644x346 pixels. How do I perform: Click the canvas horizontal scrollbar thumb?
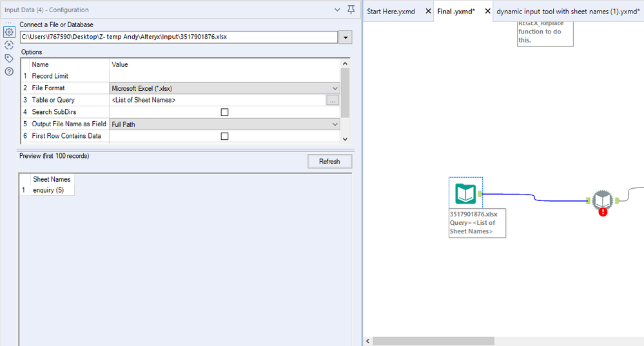(x=433, y=341)
